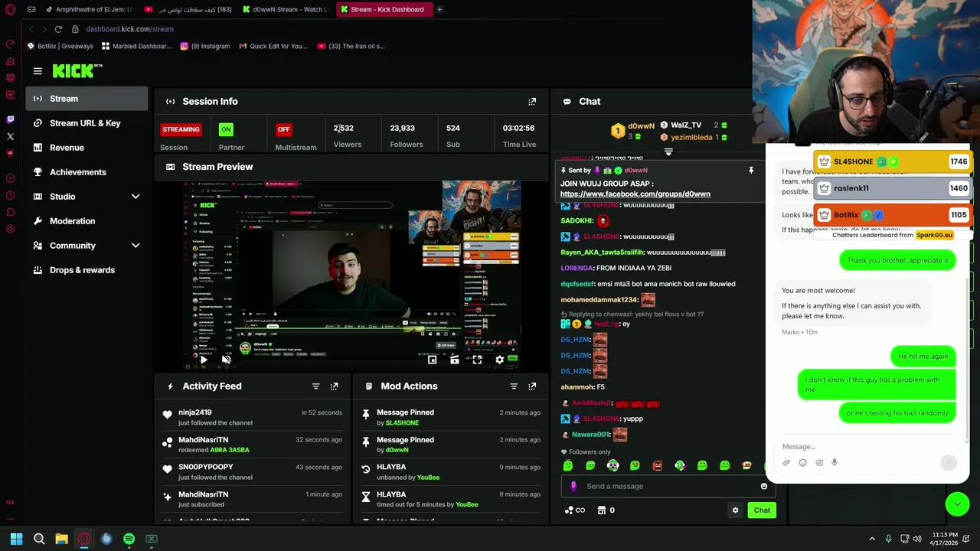The width and height of the screenshot is (980, 551).
Task: Open Spotify from the taskbar
Action: (x=129, y=539)
